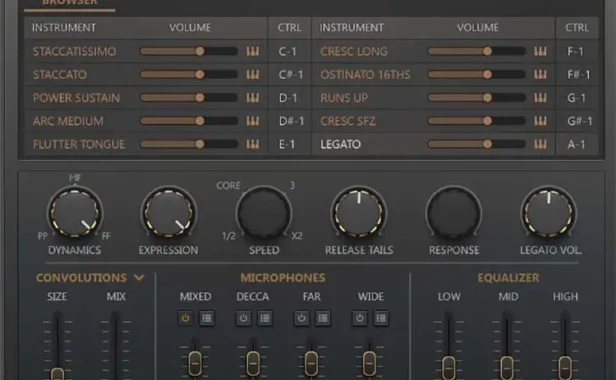616x380 pixels.
Task: Select the Cresc SFZ instrument
Action: pos(348,121)
